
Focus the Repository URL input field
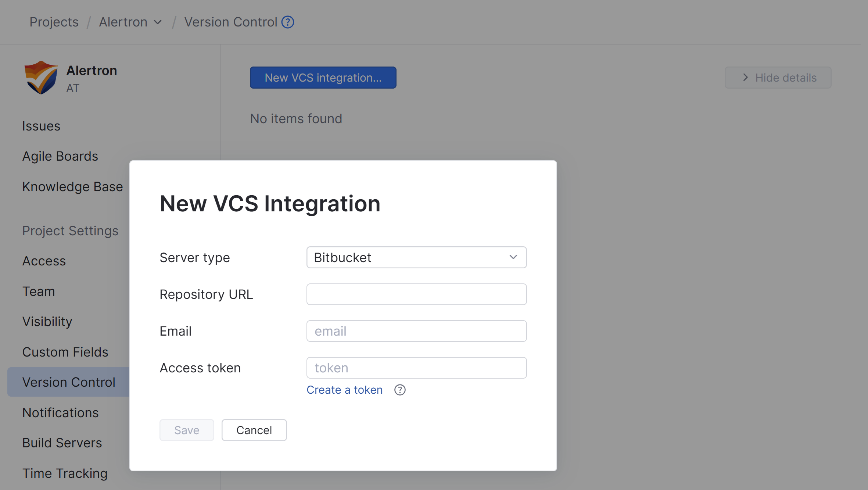[x=416, y=294]
